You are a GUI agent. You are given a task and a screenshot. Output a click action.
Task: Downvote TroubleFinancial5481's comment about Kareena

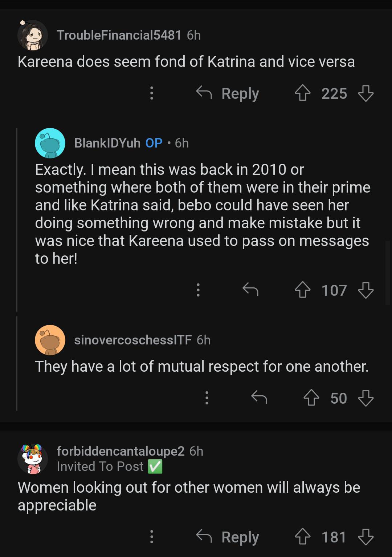click(366, 93)
